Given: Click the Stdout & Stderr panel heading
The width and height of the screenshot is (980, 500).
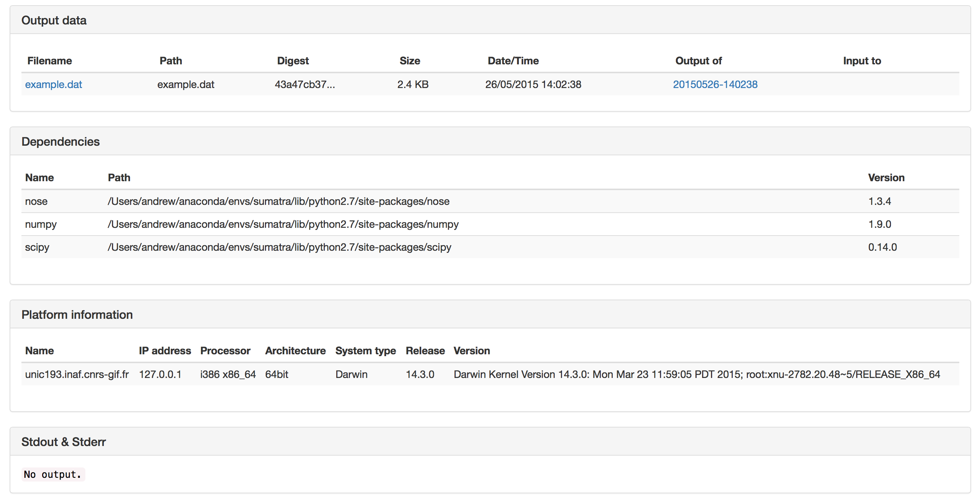Looking at the screenshot, I should click(64, 442).
